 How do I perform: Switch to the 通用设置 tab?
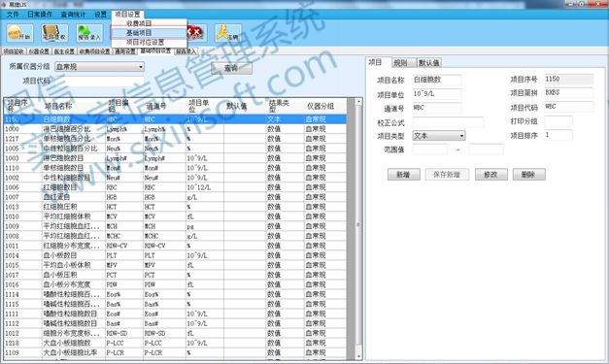pos(125,51)
